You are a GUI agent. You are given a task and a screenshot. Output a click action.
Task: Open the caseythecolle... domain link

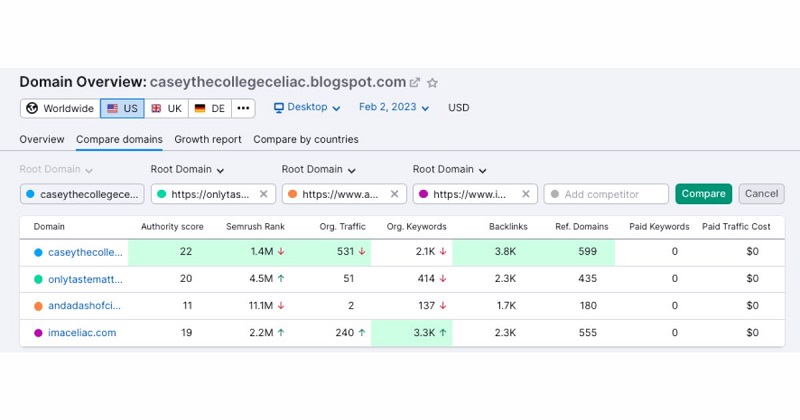pyautogui.click(x=85, y=252)
